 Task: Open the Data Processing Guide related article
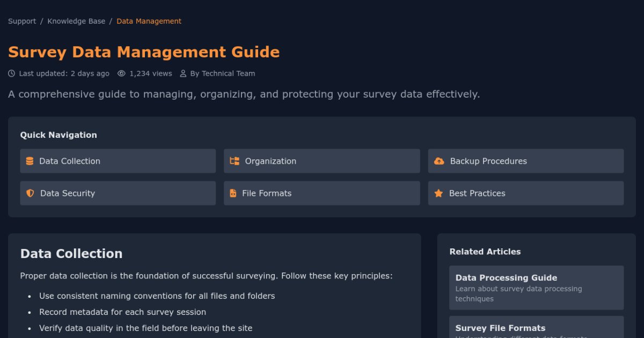[536, 287]
